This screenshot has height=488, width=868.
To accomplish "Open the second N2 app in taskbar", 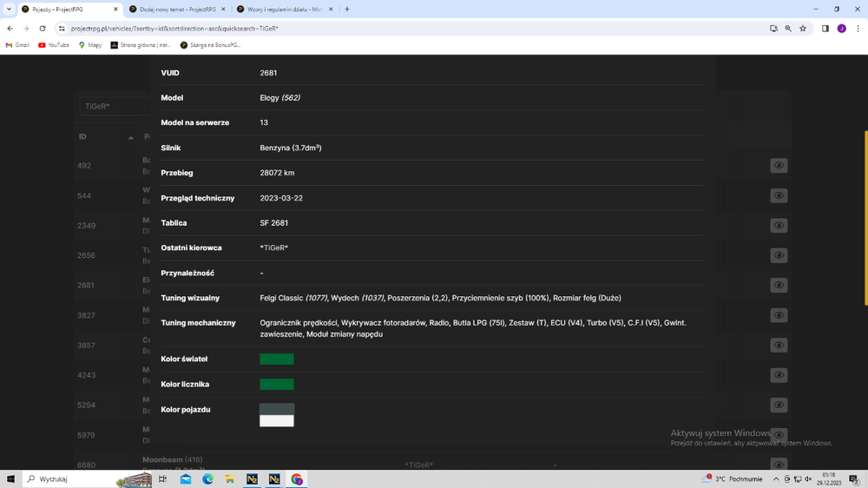I will 274,478.
